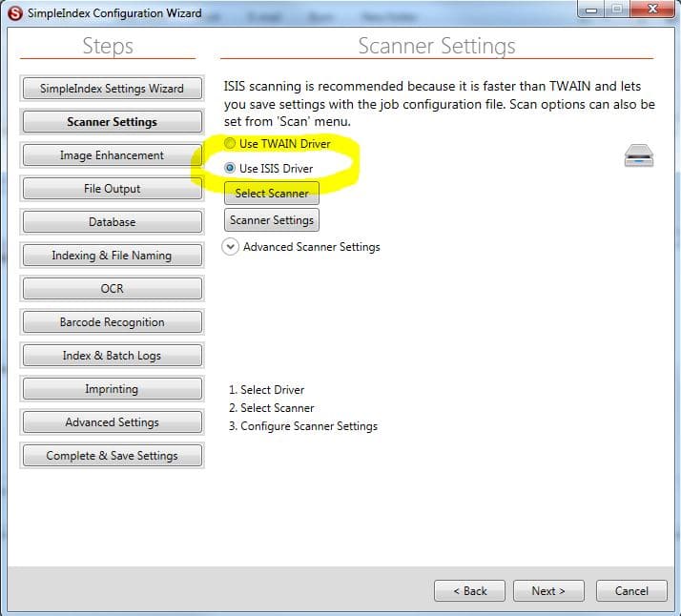Select the Use TWAIN Driver option

pyautogui.click(x=230, y=144)
